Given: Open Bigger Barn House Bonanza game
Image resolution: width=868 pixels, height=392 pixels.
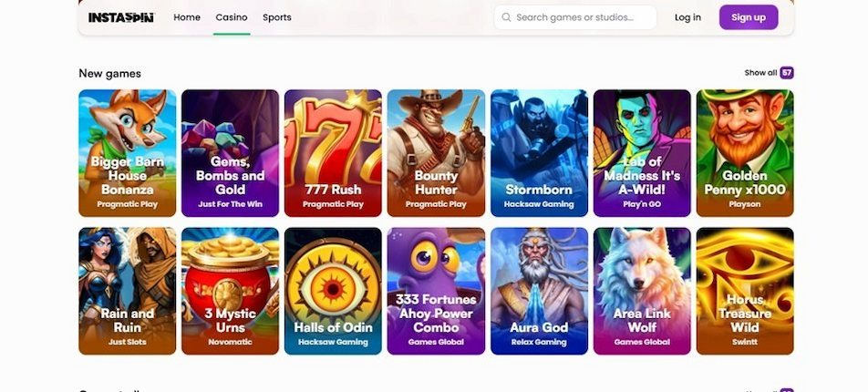Looking at the screenshot, I should point(128,153).
